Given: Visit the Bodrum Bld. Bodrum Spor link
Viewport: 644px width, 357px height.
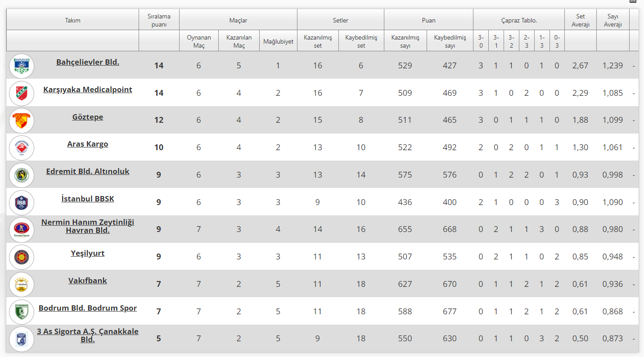Looking at the screenshot, I should (x=88, y=308).
